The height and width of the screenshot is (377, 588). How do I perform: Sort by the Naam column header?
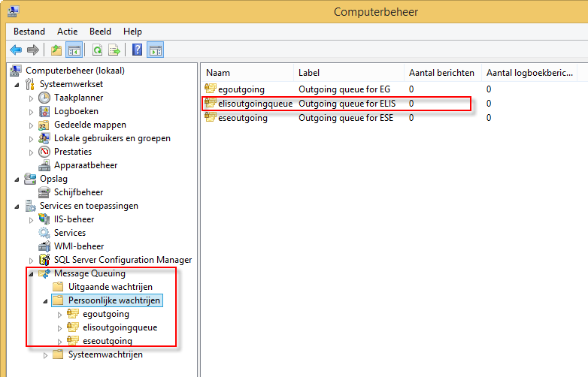click(x=247, y=73)
